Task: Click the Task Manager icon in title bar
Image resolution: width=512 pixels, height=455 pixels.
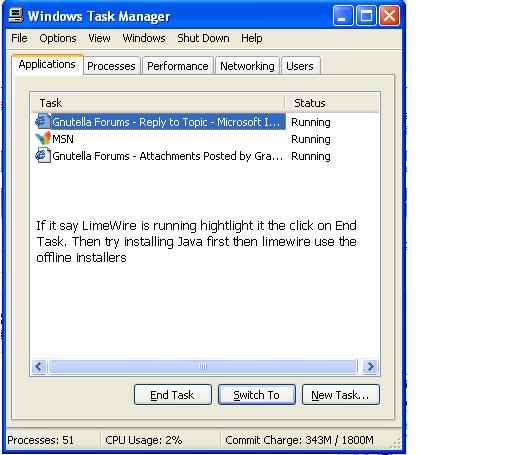Action: (x=16, y=16)
